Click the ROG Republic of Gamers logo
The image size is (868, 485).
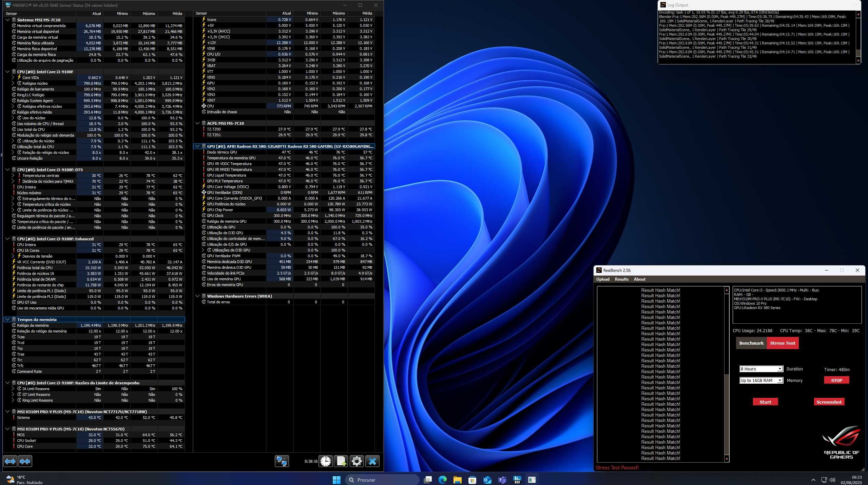pyautogui.click(x=841, y=442)
